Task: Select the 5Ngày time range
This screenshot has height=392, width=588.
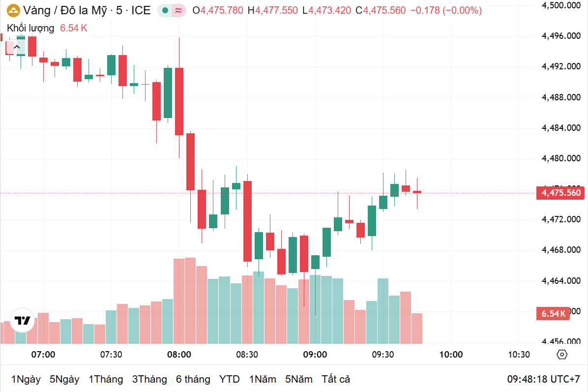Action: click(x=64, y=379)
